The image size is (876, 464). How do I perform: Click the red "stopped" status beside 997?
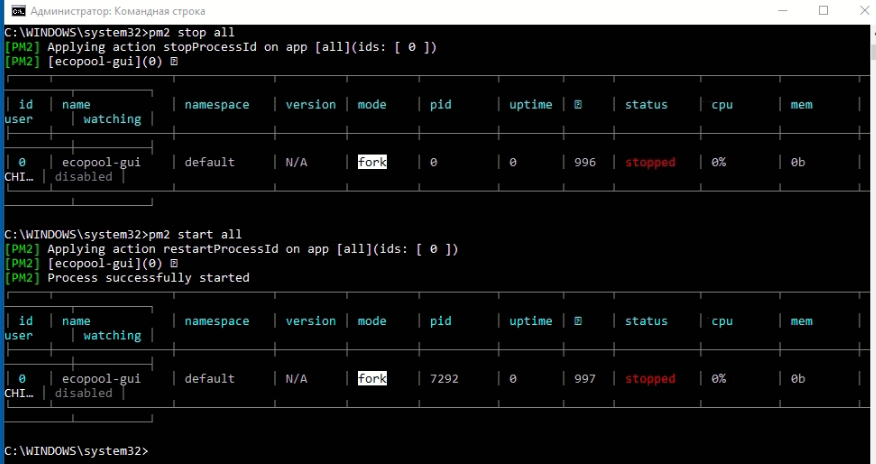pyautogui.click(x=650, y=379)
